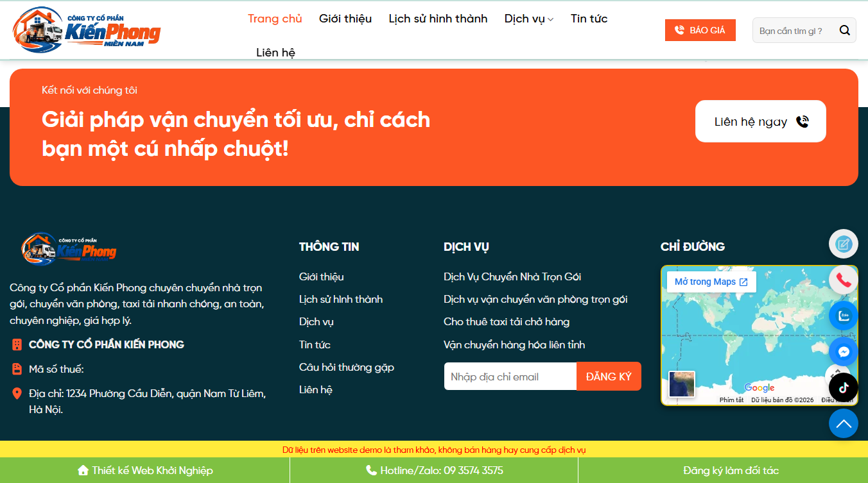Open Vận chuyển hàng hóa liên tỉnh link
Screen dimensions: 868x483
(514, 345)
